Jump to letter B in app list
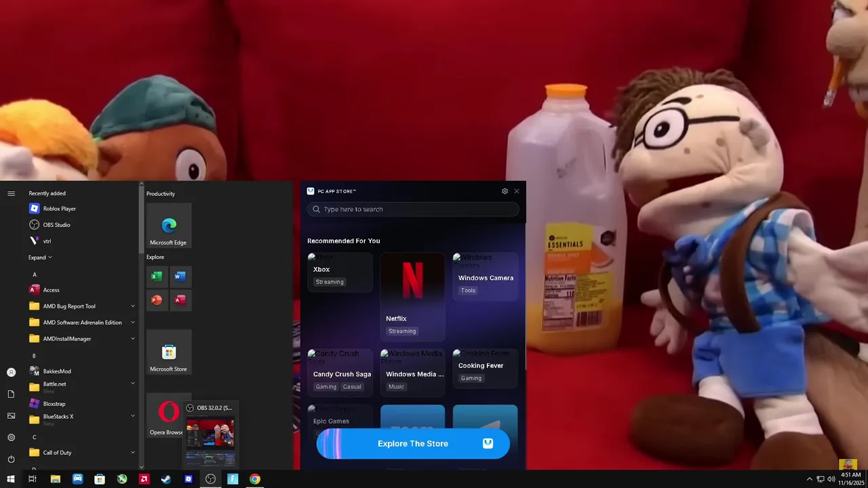Viewport: 868px width, 488px height. tap(35, 356)
